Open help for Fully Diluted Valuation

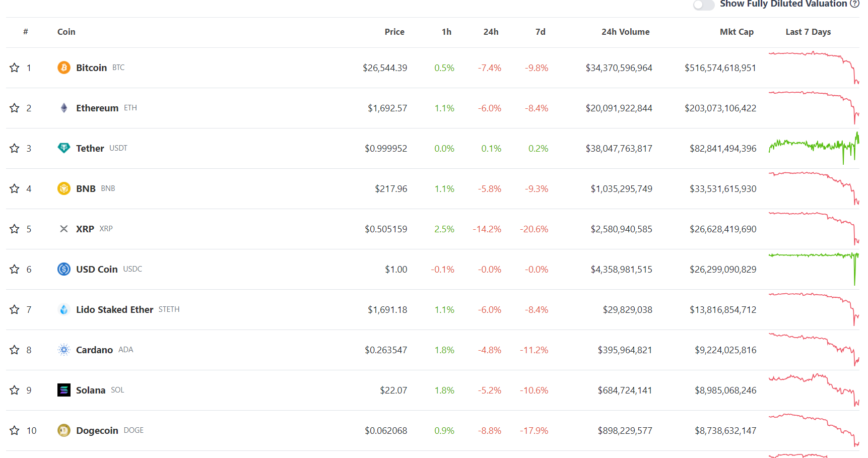(854, 4)
